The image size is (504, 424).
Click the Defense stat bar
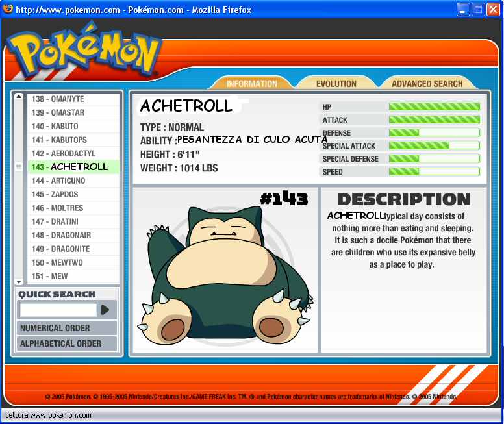(x=435, y=132)
